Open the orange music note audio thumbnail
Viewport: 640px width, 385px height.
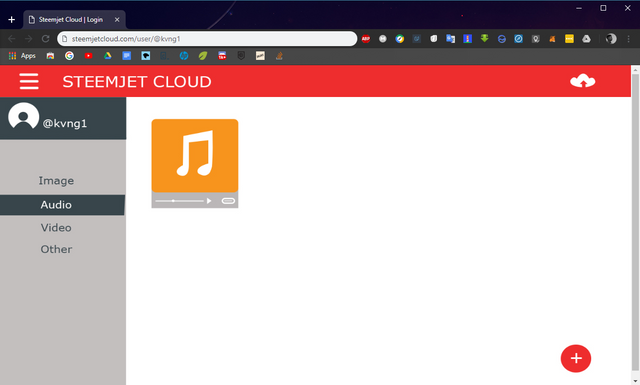click(x=195, y=156)
